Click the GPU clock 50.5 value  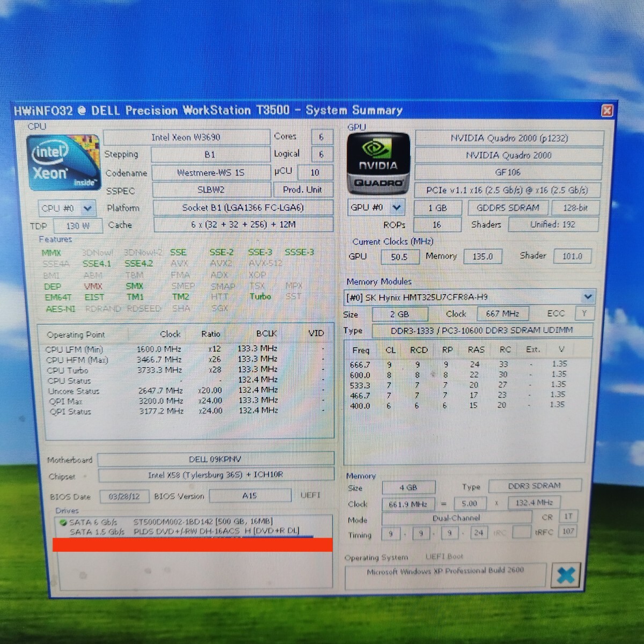pyautogui.click(x=399, y=257)
